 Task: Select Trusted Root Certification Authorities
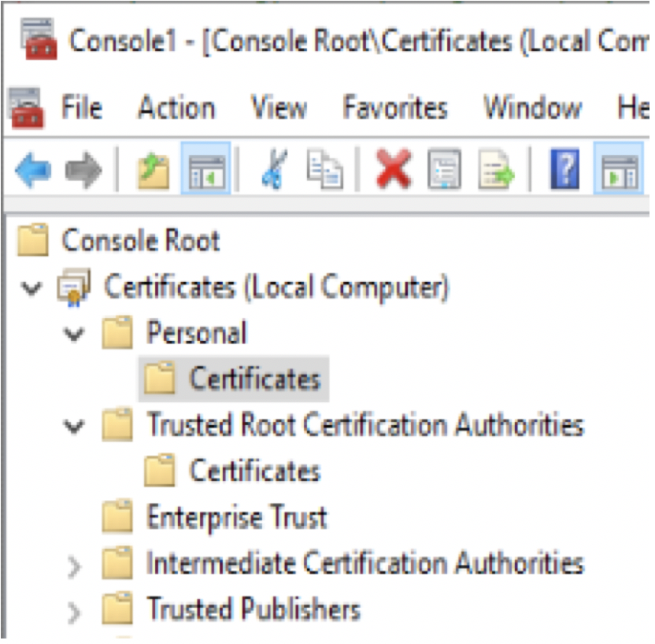coord(365,424)
